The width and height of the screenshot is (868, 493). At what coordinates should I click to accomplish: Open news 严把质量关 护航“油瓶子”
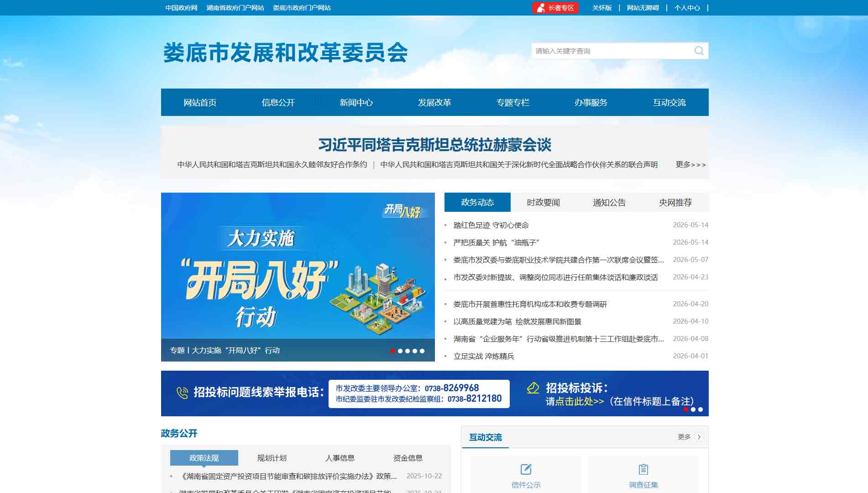pyautogui.click(x=496, y=242)
